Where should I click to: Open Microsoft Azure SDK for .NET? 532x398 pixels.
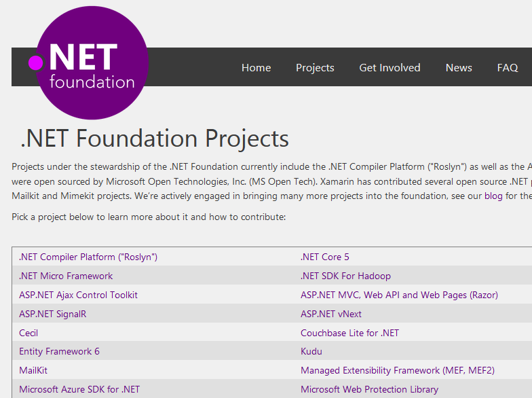coord(79,390)
